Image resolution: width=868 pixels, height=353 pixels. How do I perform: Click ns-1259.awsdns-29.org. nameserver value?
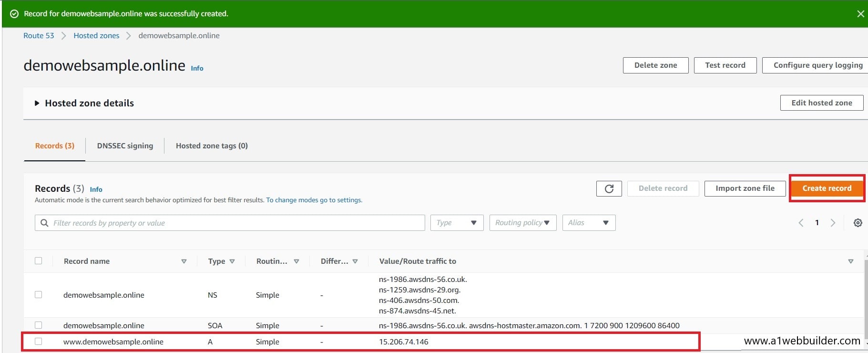point(420,290)
